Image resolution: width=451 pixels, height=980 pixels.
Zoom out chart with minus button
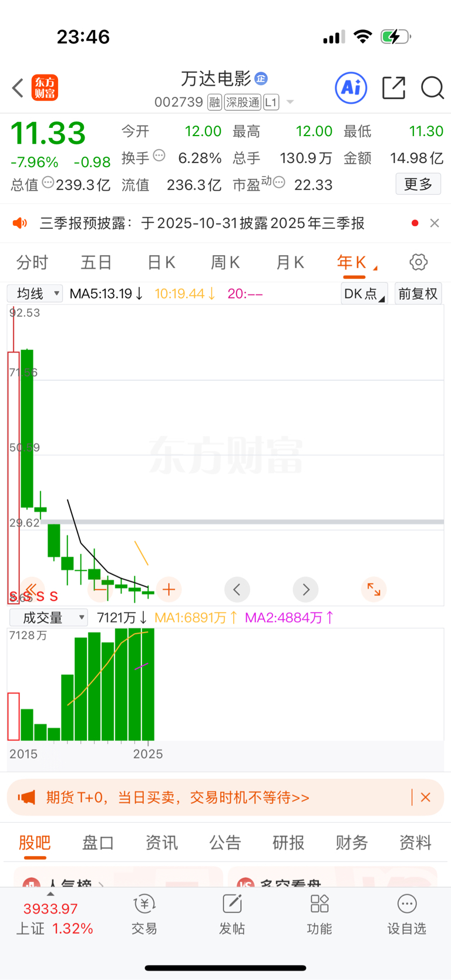(100, 589)
